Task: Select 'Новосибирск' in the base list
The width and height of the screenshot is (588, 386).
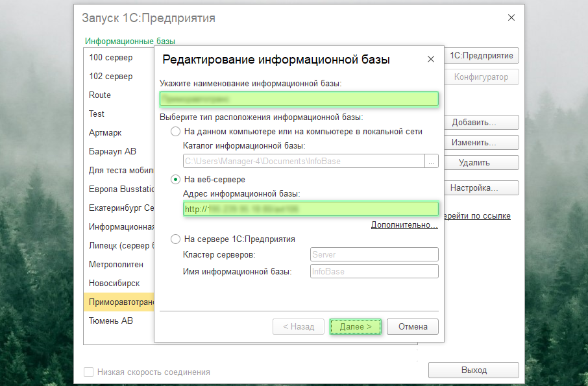Action: click(x=119, y=283)
